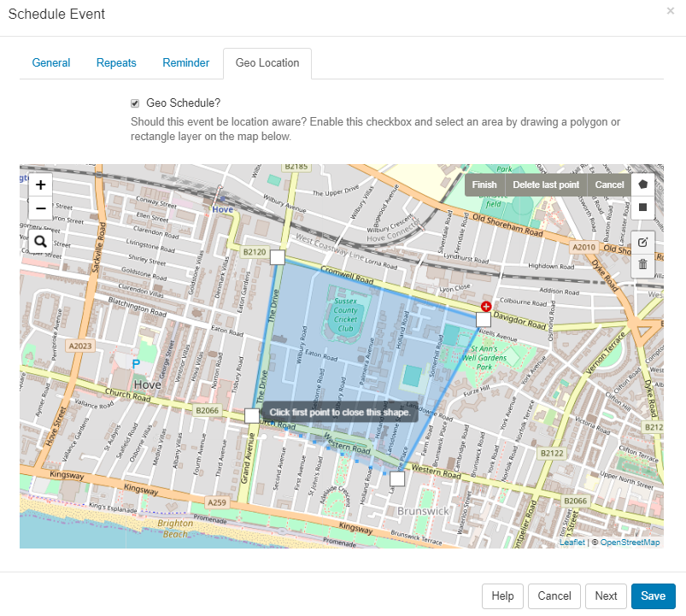Activate the edit layers tool
This screenshot has width=686, height=616.
click(642, 242)
